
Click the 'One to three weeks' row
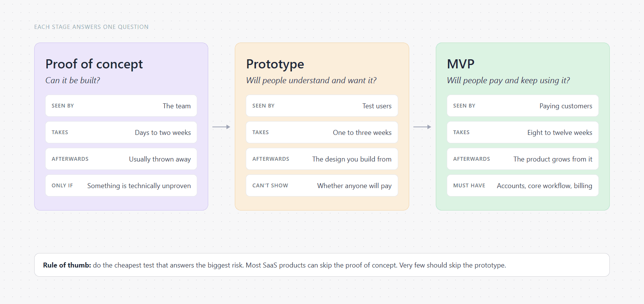coord(322,132)
